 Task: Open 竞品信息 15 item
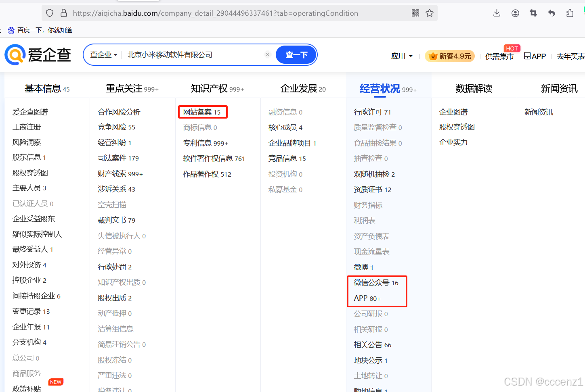tap(287, 158)
